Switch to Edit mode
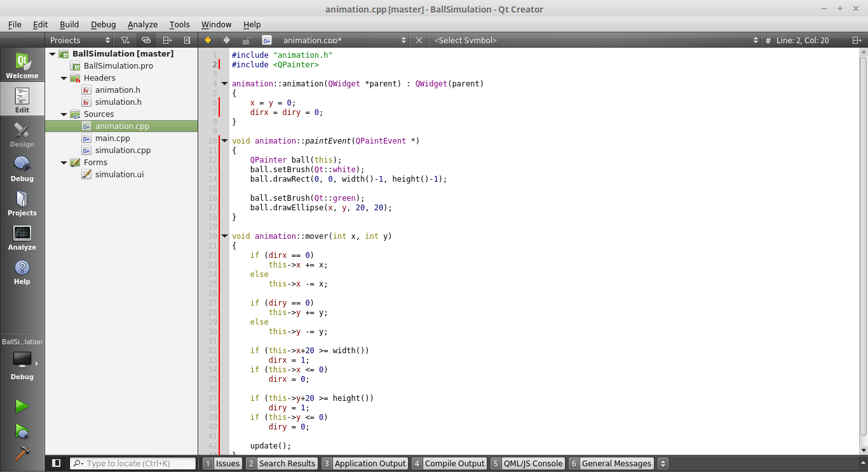Screen dimensions: 868x472 [22, 100]
